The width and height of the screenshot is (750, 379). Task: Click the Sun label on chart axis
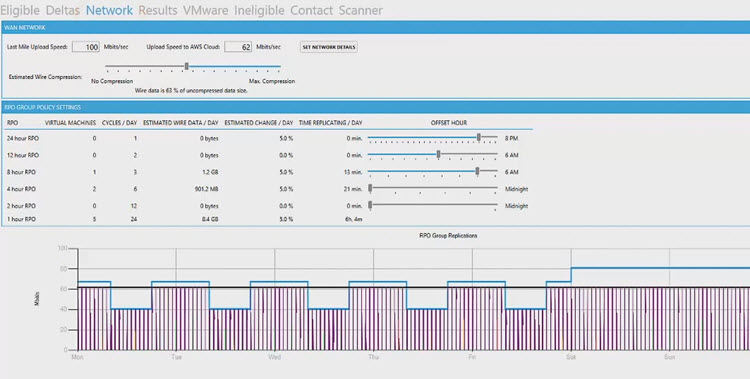pos(670,357)
